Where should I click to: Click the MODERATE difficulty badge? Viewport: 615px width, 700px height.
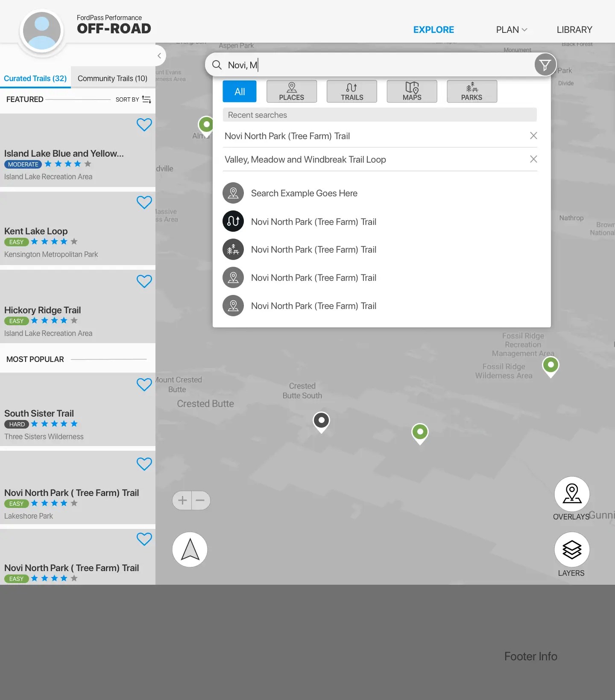[x=23, y=164]
